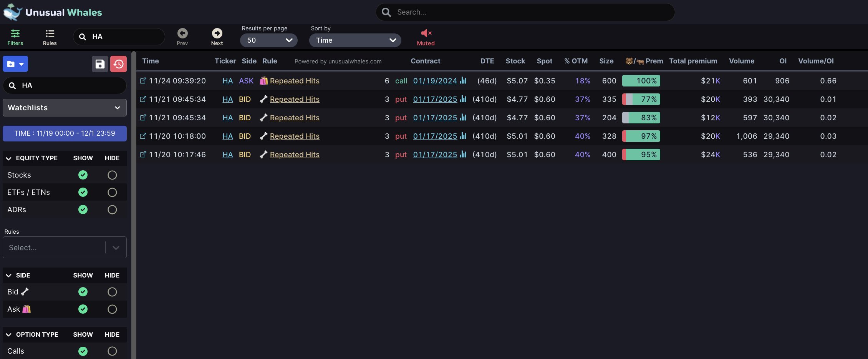Click the red reset history icon
This screenshot has height=359, width=868.
[x=118, y=64]
